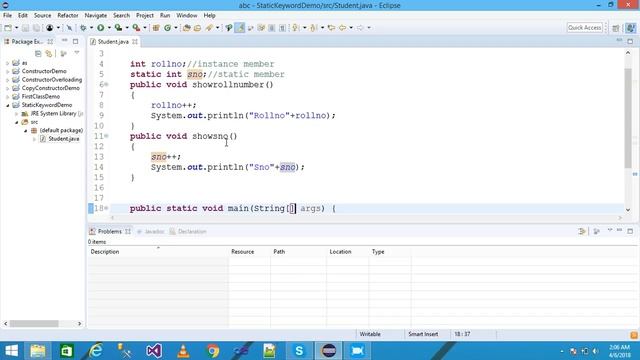Screen dimensions: 640x360
Task: Expand the ConstructorOverloading project
Action: point(7,80)
